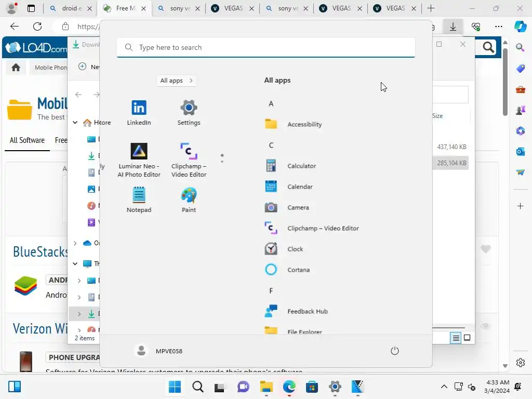Viewport: 532px width, 399px height.
Task: Refresh the Edge page
Action: point(37,26)
